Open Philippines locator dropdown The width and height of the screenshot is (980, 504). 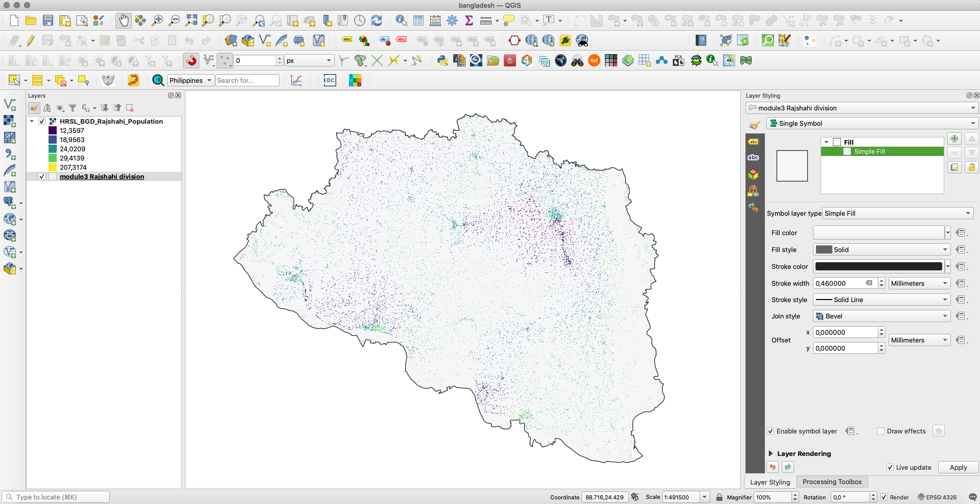coord(191,80)
